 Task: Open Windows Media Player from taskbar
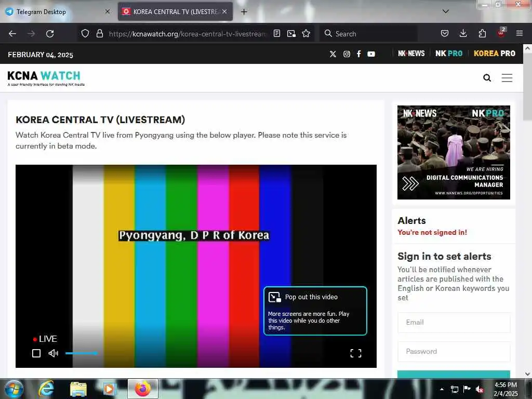[109, 389]
